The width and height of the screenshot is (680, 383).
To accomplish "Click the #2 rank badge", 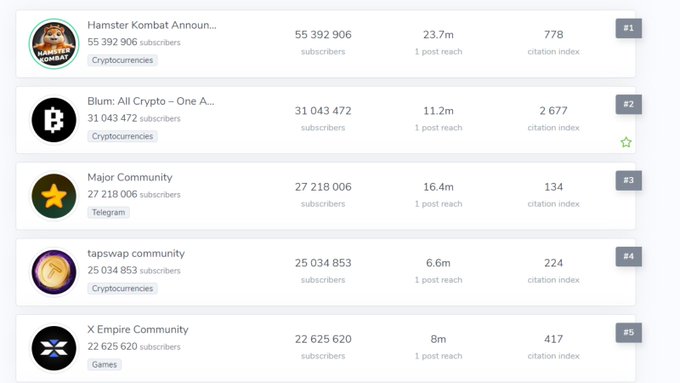I will coord(628,104).
